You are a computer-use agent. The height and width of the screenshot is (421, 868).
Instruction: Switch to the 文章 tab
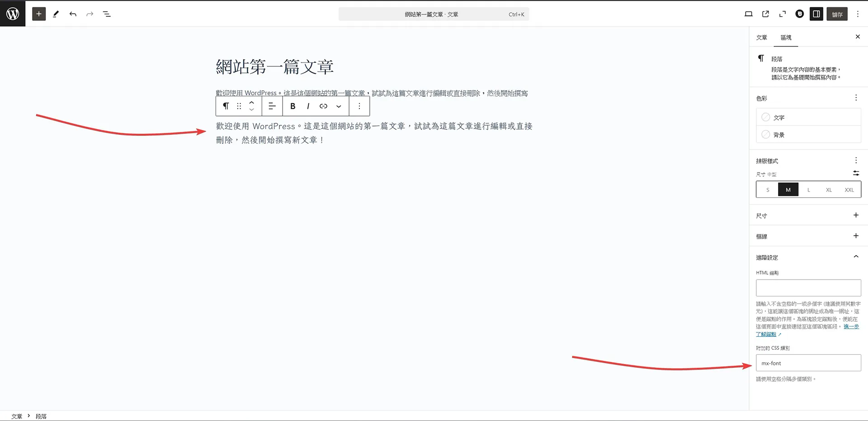[762, 37]
